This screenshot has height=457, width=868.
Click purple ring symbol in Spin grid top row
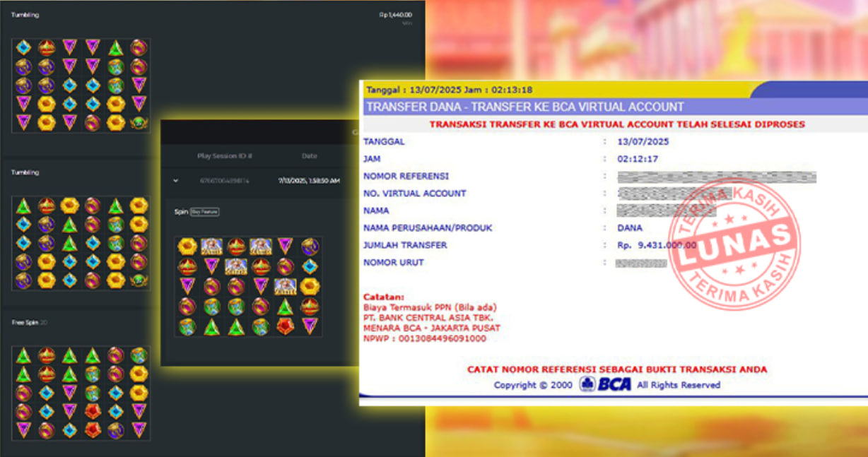point(310,246)
